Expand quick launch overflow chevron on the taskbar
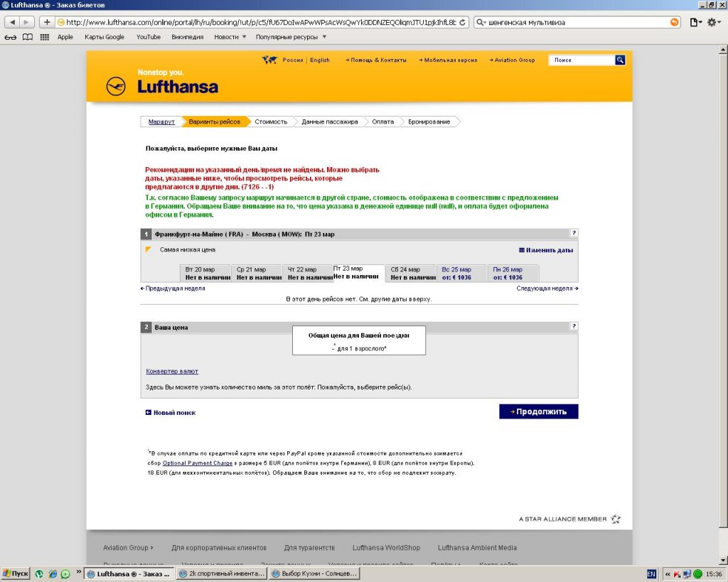 point(79,571)
